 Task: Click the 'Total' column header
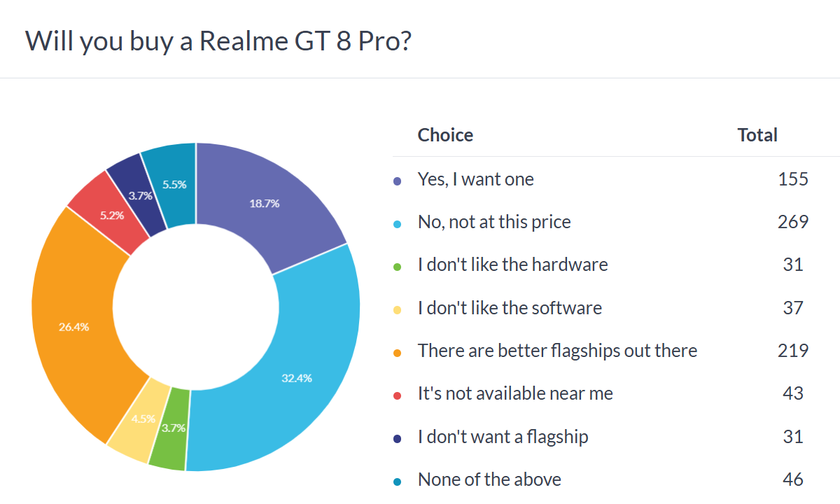click(757, 135)
